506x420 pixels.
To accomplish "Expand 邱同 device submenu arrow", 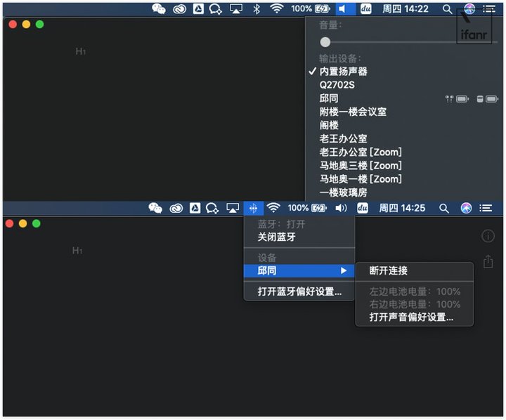I will coord(344,270).
